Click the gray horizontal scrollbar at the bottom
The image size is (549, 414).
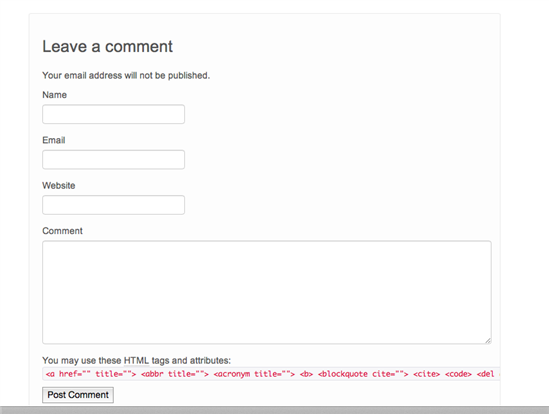pyautogui.click(x=274, y=410)
